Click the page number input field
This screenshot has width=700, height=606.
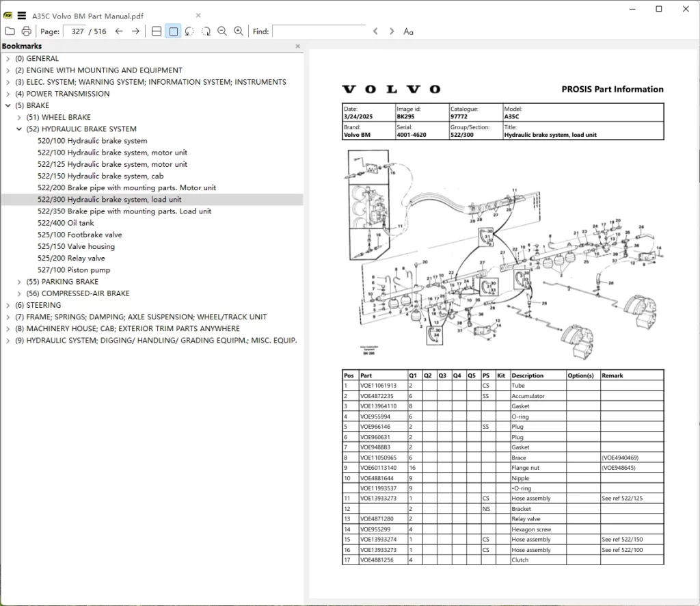tap(77, 31)
